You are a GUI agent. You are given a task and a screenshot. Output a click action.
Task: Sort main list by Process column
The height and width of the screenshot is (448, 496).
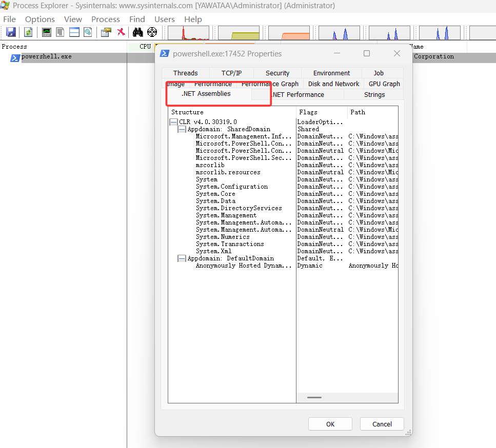tap(63, 47)
